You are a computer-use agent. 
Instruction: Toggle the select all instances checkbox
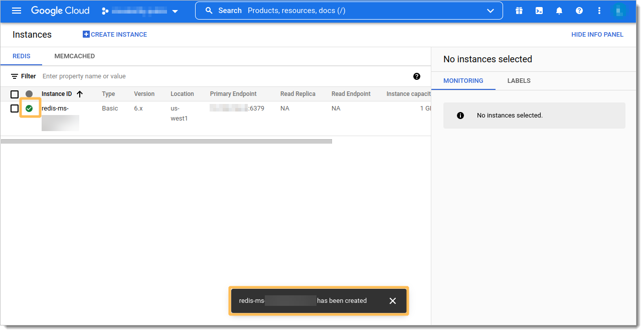tap(15, 94)
